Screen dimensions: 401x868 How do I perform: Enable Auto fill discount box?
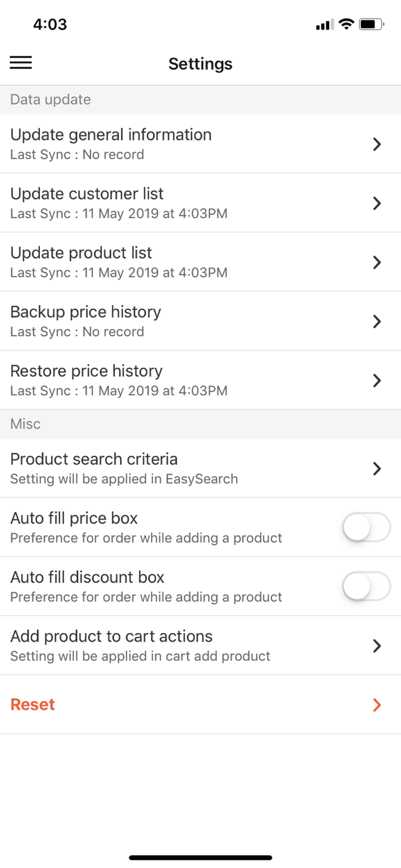tap(366, 586)
